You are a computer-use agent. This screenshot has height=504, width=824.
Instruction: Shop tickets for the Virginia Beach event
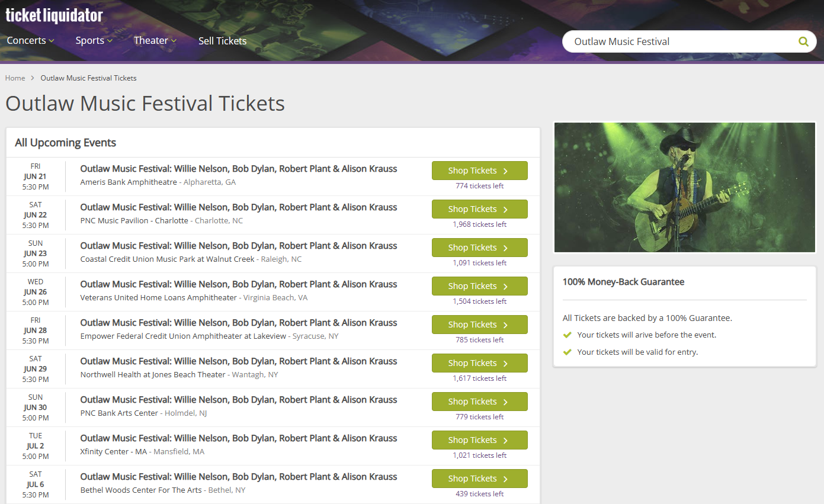479,286
